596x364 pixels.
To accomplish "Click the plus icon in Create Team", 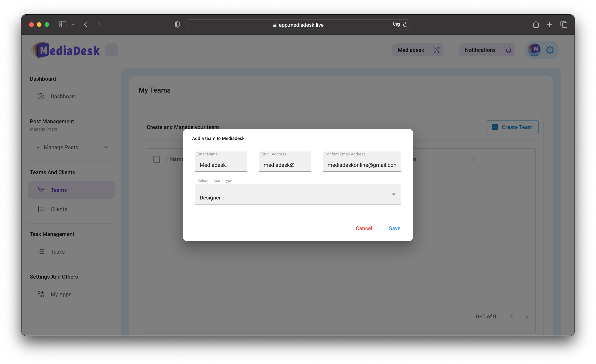I will (495, 127).
